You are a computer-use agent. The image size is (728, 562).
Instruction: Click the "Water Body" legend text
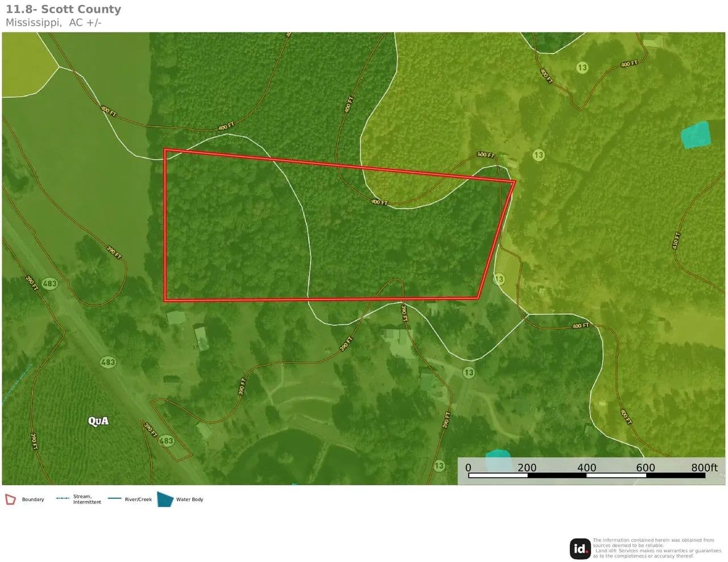[189, 499]
